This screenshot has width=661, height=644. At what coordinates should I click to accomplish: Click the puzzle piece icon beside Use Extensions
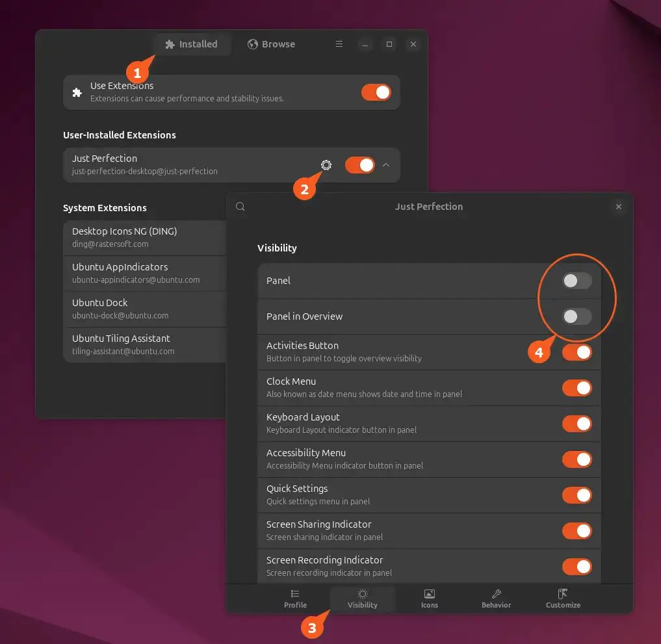click(77, 92)
